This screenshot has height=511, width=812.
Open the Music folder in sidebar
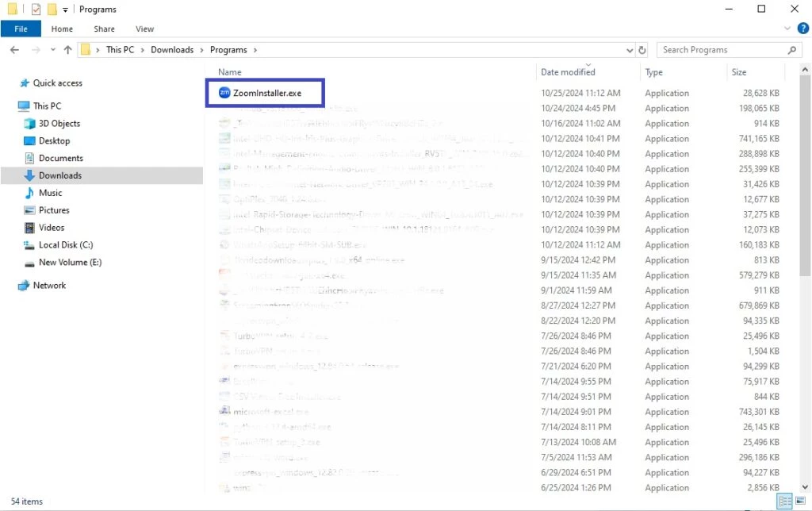[50, 193]
